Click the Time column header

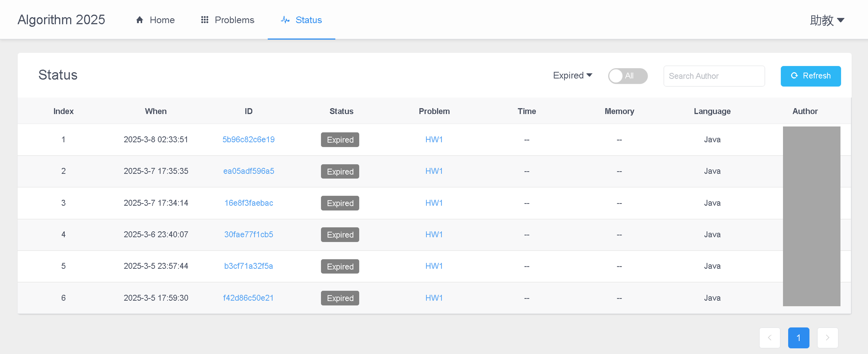[527, 111]
